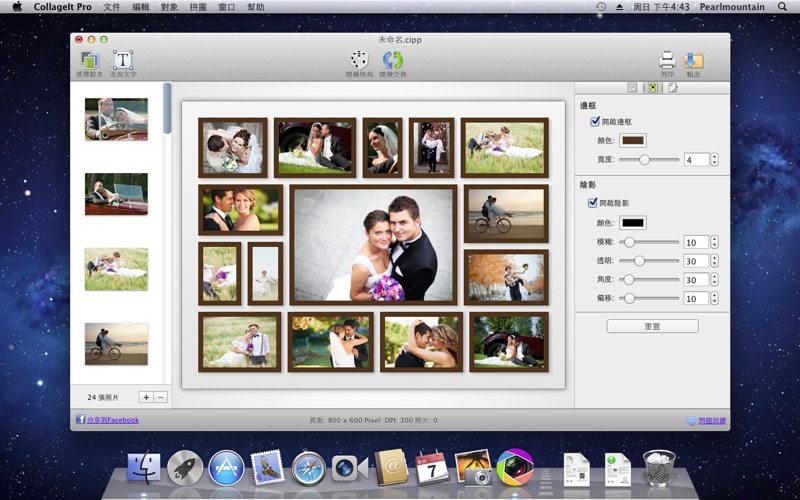Click the eject icon in menu bar
800x500 pixels.
pos(619,7)
